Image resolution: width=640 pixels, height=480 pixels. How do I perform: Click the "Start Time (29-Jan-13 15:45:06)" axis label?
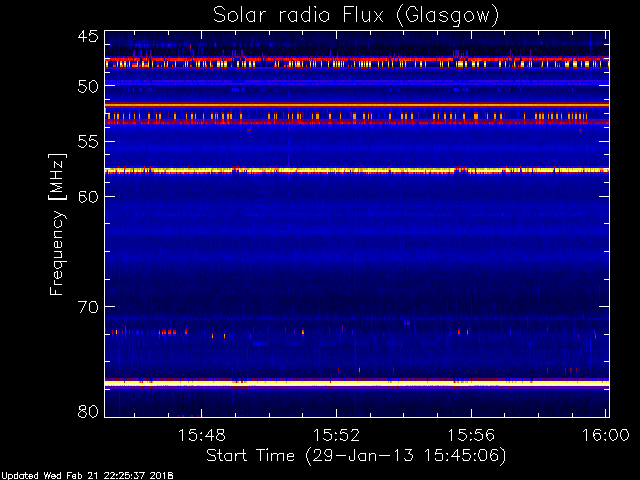coord(356,456)
